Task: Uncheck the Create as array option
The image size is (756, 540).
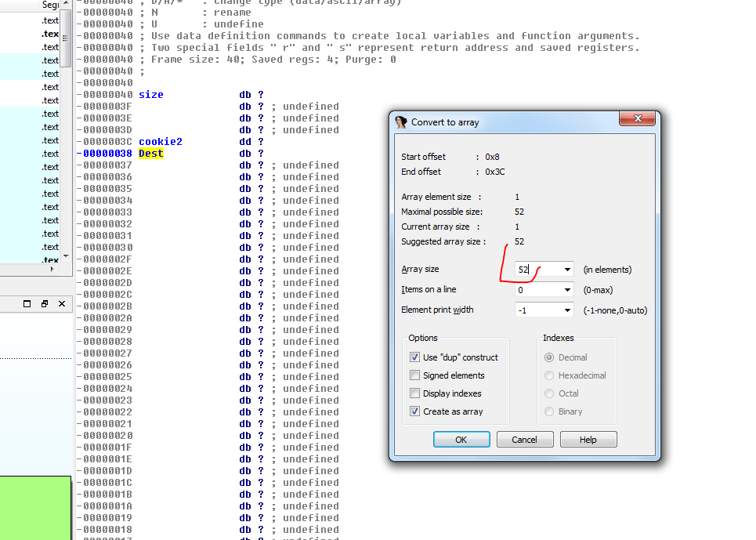Action: [415, 411]
